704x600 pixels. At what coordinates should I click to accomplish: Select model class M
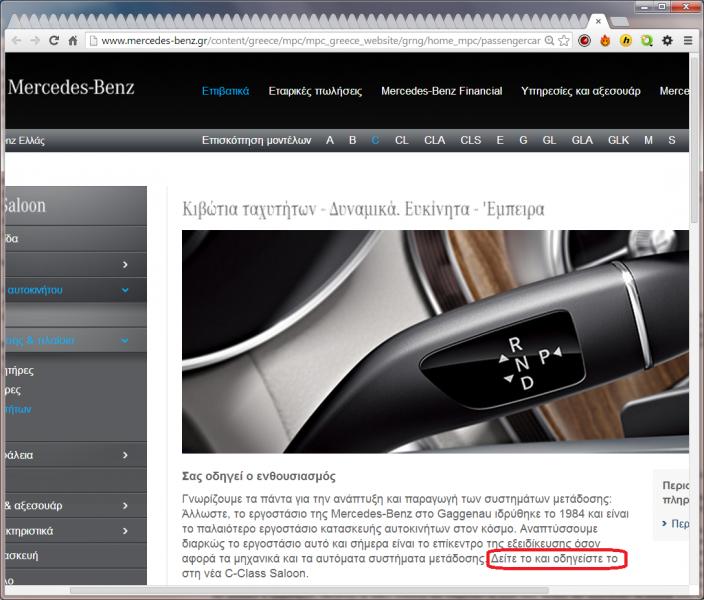point(648,140)
